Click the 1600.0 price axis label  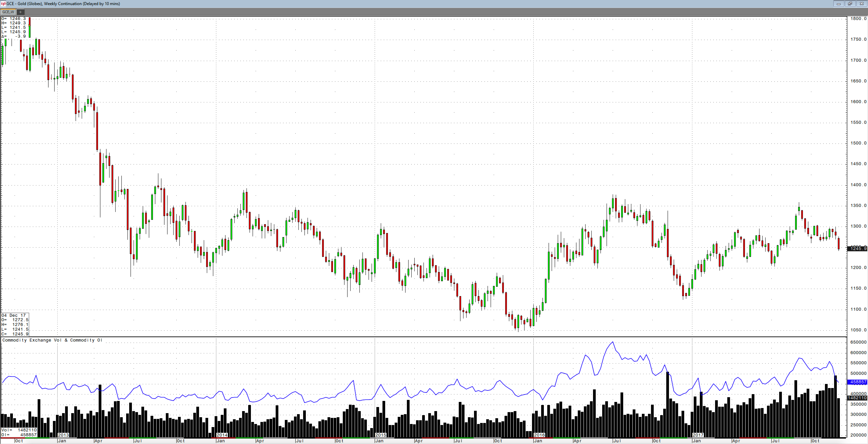858,101
